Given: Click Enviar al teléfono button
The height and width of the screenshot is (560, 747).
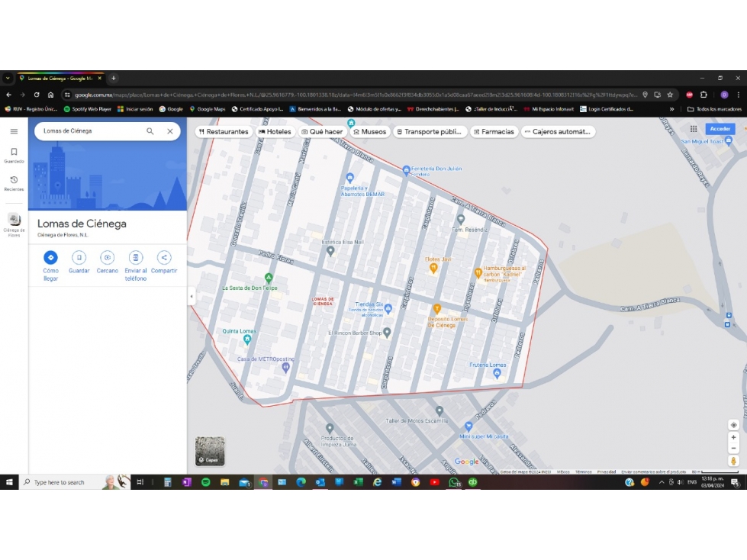Looking at the screenshot, I should click(136, 266).
